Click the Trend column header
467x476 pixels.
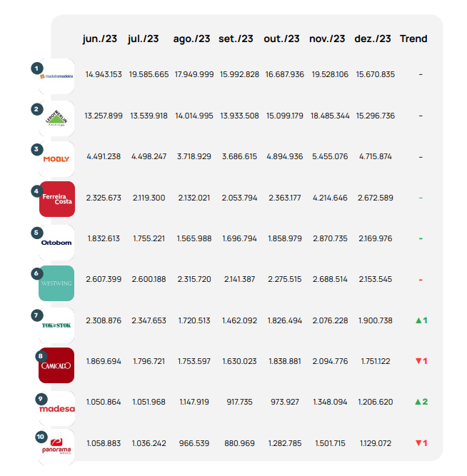point(413,39)
